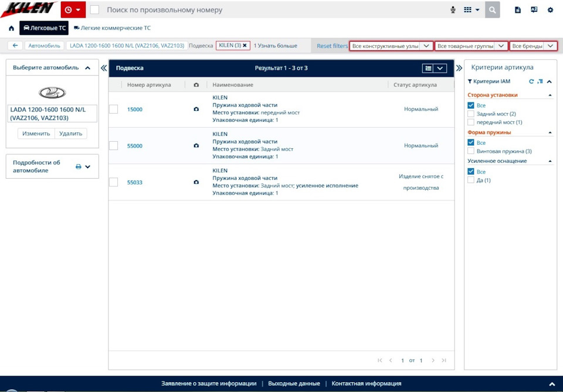
Task: Open 'Все бренды' dropdown
Action: click(533, 46)
